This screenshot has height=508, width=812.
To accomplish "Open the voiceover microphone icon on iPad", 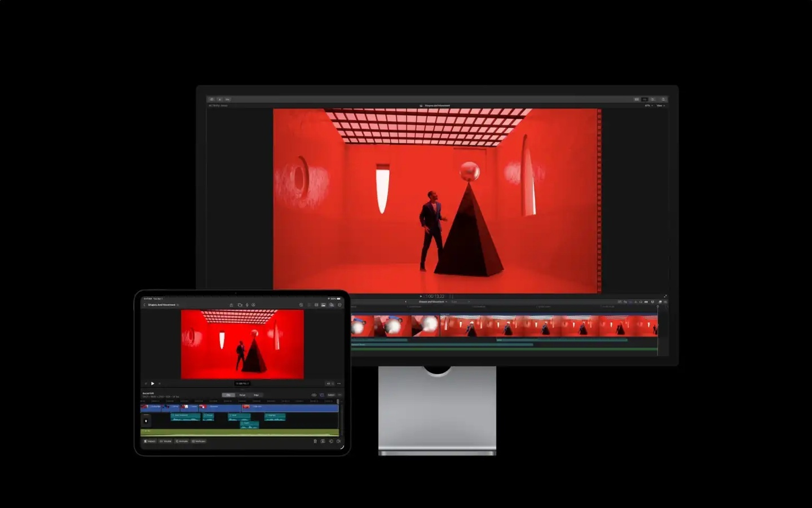I will click(x=247, y=305).
